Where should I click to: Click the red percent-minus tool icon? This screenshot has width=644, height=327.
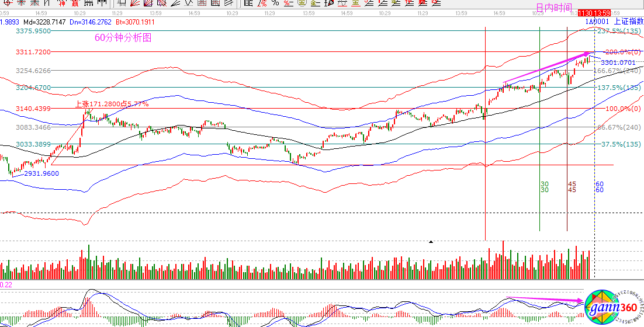288,4
